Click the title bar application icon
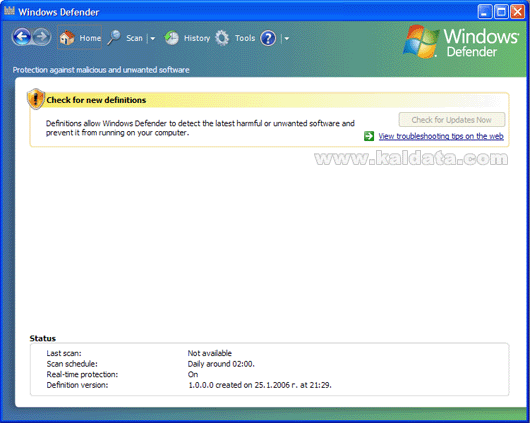 tap(9, 10)
